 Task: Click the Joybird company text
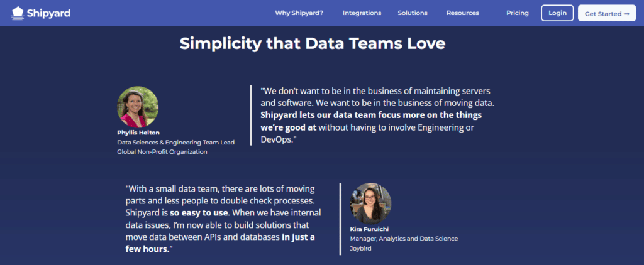pyautogui.click(x=360, y=248)
